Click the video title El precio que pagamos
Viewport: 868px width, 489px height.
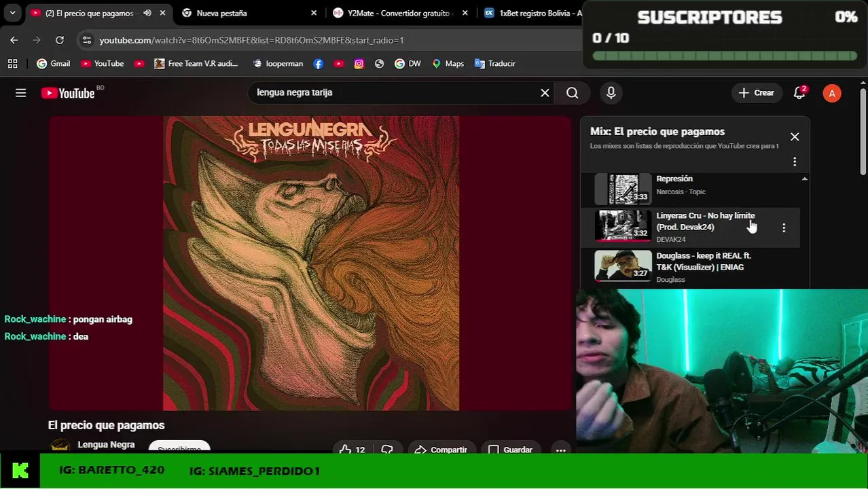107,425
